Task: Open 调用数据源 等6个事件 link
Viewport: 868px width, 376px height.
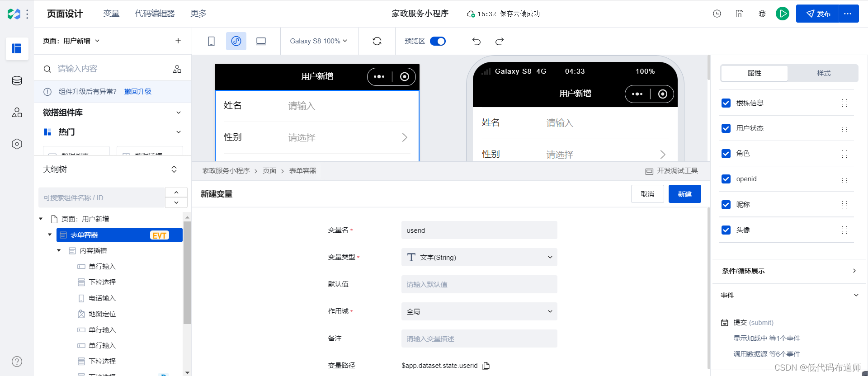Action: 767,354
